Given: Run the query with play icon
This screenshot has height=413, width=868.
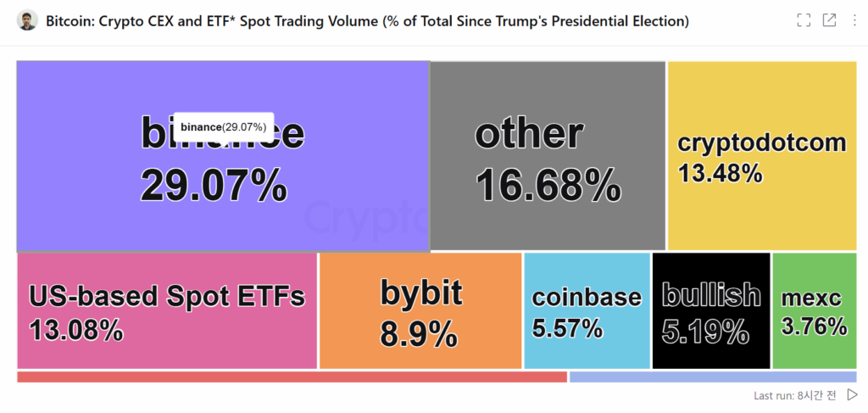Looking at the screenshot, I should [x=853, y=394].
